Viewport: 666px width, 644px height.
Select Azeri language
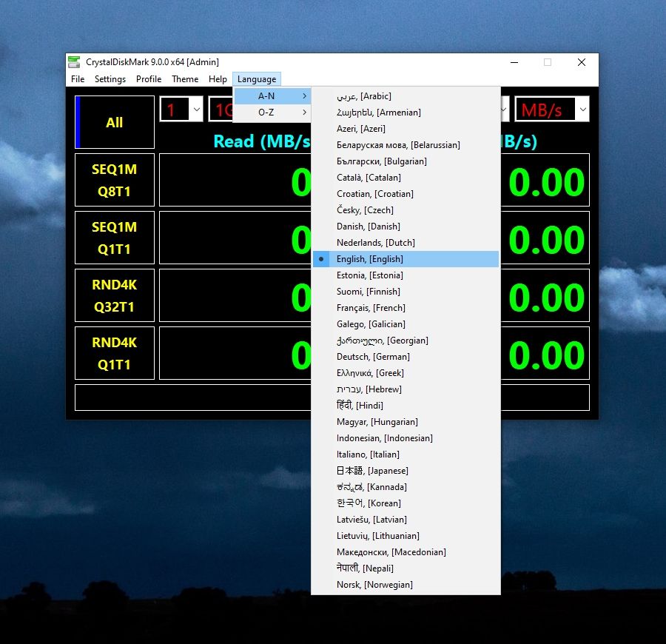(406, 129)
